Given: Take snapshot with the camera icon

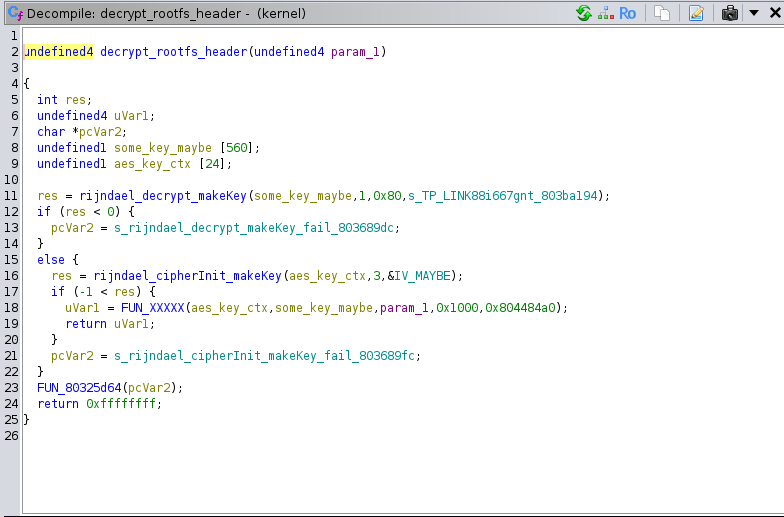Looking at the screenshot, I should click(730, 13).
